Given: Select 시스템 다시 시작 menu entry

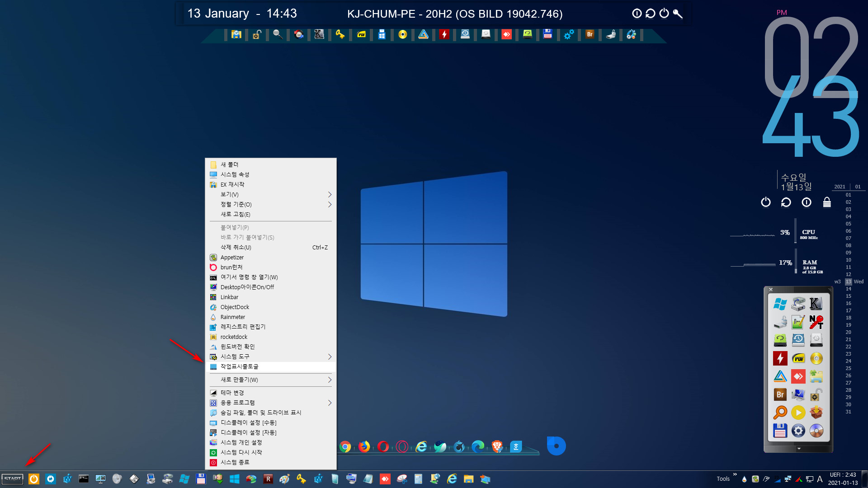Looking at the screenshot, I should [271, 452].
